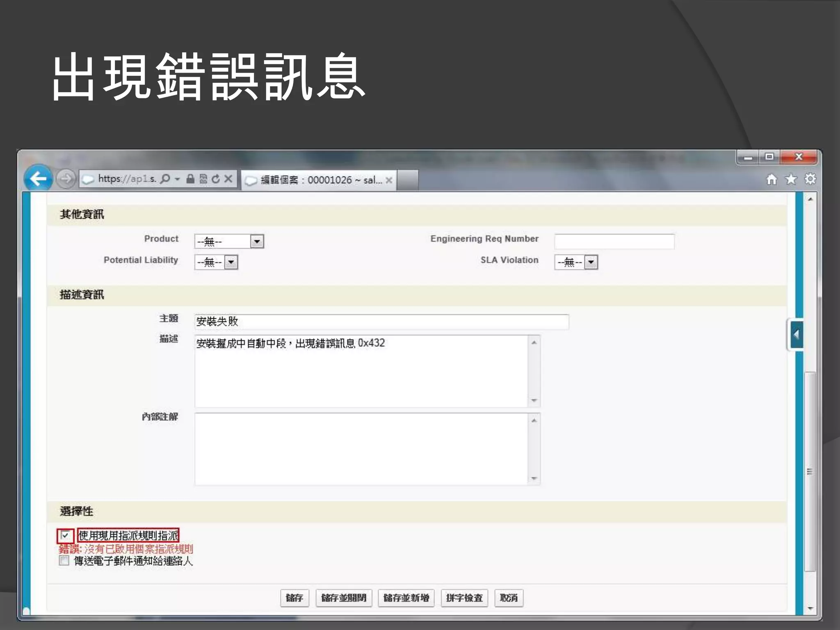Click the security lock icon

point(190,179)
